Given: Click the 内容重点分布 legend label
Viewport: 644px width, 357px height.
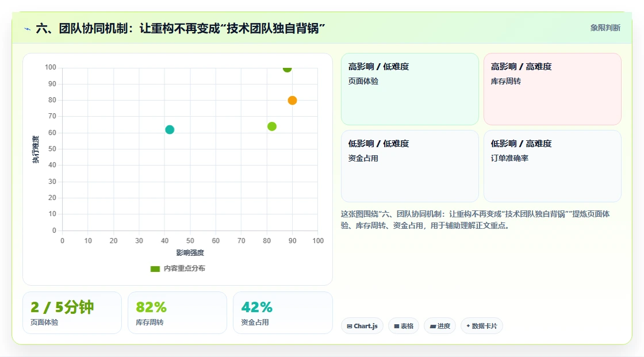Looking at the screenshot, I should click(x=185, y=268).
